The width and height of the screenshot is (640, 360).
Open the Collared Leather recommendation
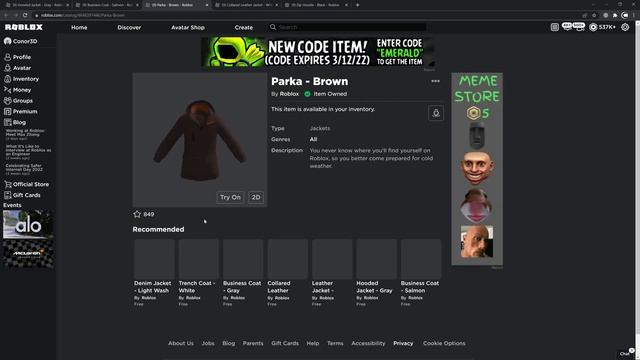pos(288,273)
